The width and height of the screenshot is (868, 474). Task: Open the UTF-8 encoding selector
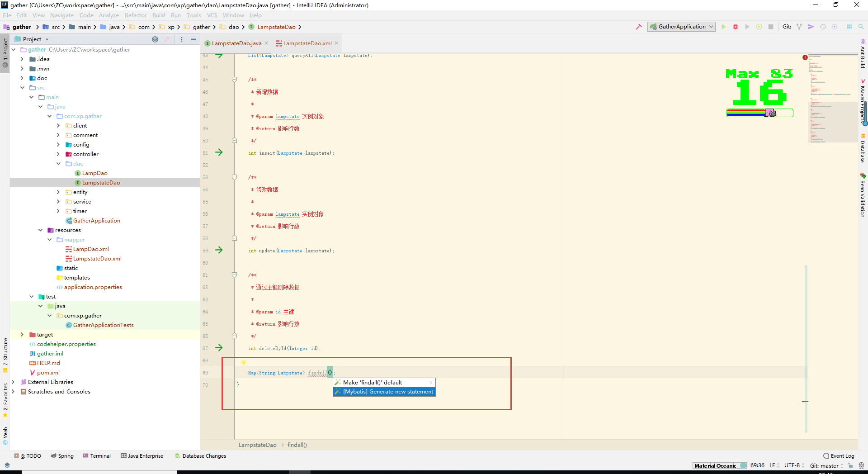point(794,465)
